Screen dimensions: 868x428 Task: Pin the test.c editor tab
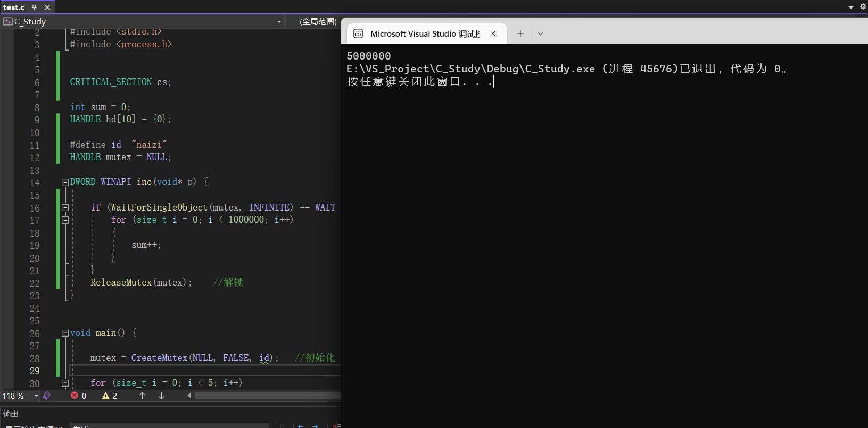[34, 7]
